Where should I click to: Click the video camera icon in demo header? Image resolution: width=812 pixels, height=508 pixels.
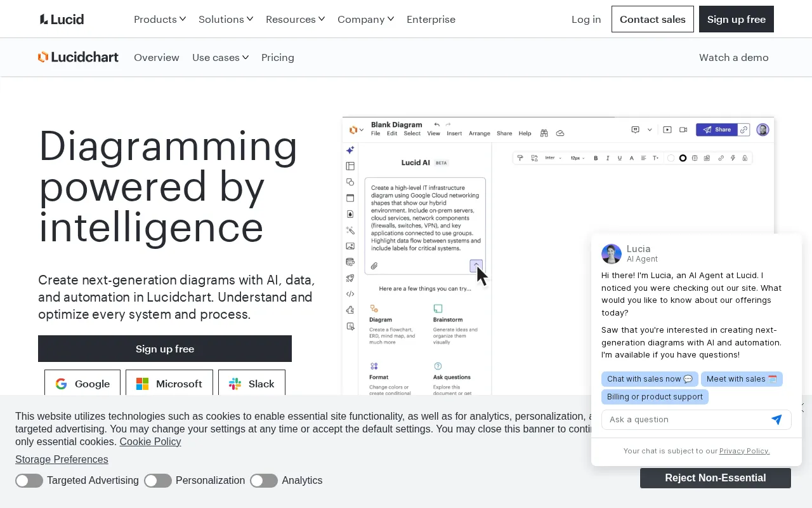(683, 130)
